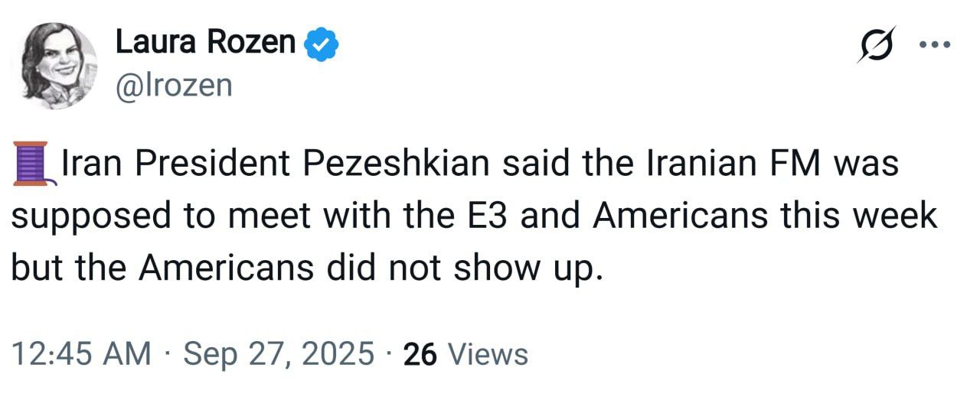Open the @lrozen handle link
This screenshot has width=980, height=413.
click(x=173, y=85)
